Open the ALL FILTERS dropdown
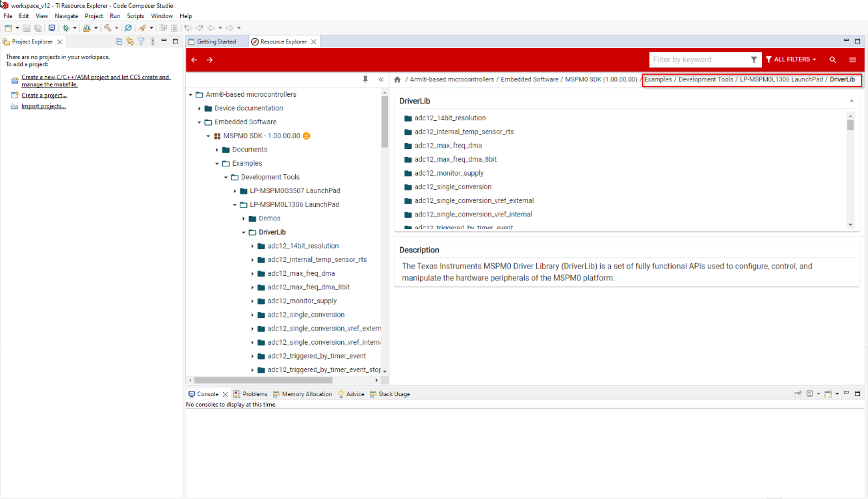868x499 pixels. (791, 60)
